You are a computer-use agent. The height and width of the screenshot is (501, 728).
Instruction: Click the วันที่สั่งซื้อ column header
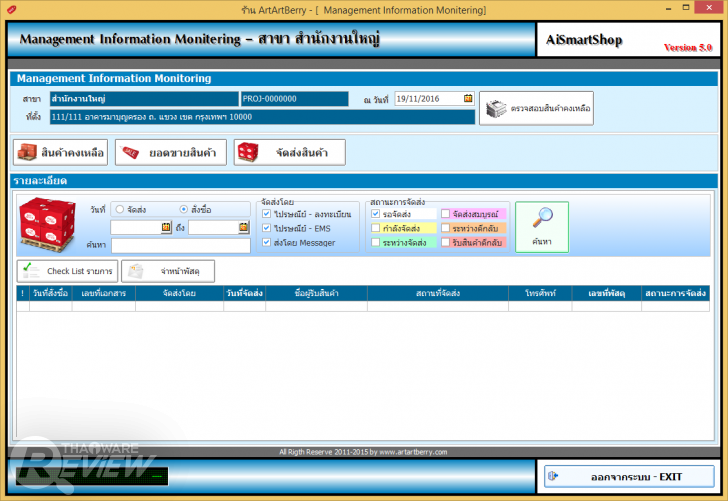[x=51, y=293]
